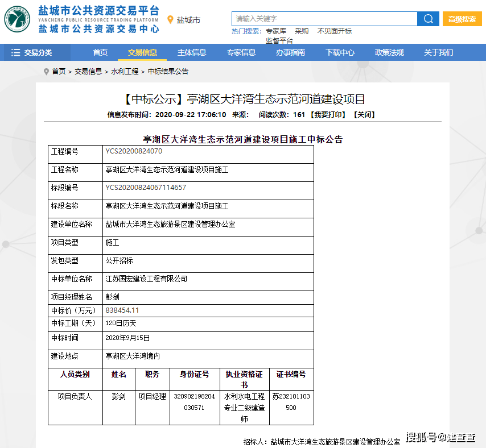Click the award date 2020年9月15日
Viewport: 486px width, 448px height.
(x=127, y=338)
